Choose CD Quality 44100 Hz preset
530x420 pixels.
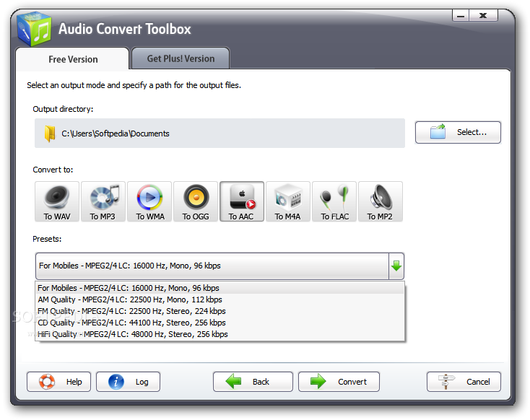click(x=220, y=323)
